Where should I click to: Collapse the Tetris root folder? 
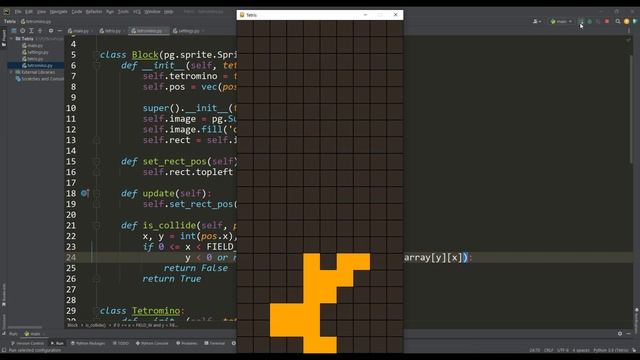click(x=11, y=39)
